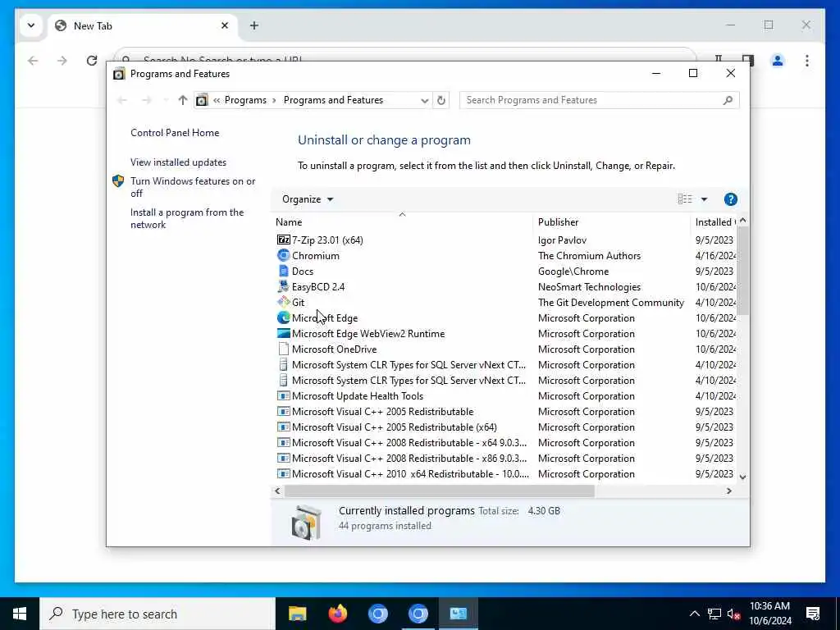
Task: Click the 7-Zip program icon
Action: click(283, 240)
